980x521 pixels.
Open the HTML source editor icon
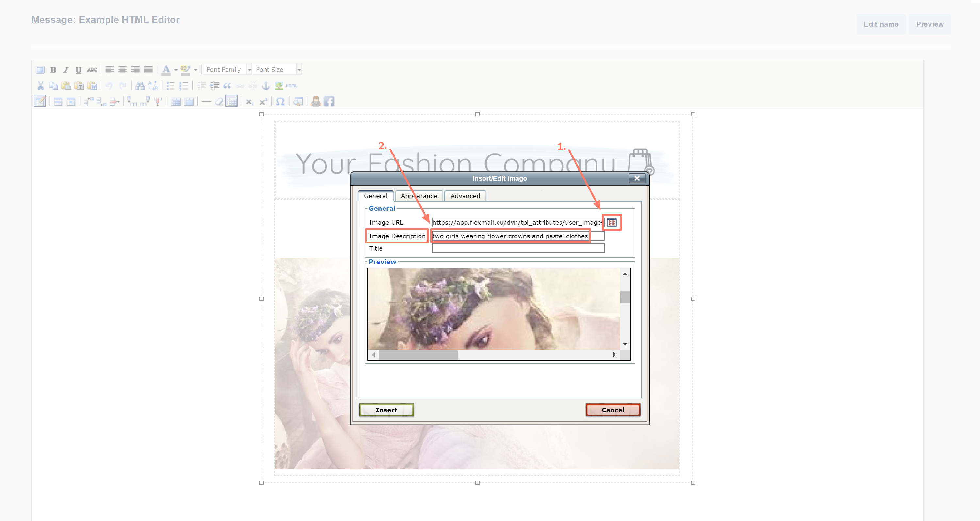coord(291,86)
